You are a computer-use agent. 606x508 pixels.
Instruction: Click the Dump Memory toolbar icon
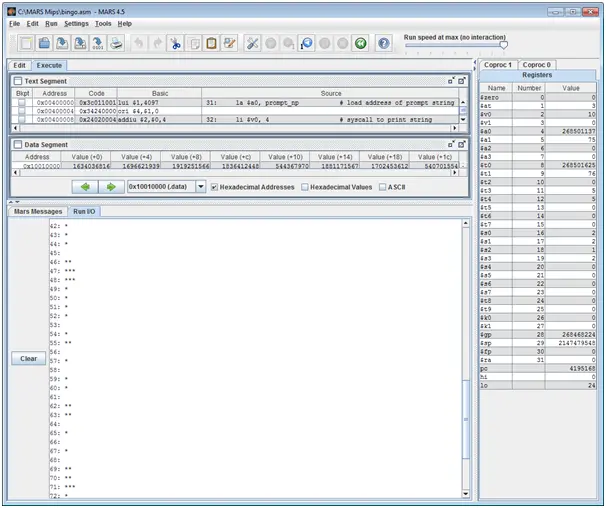pyautogui.click(x=98, y=43)
